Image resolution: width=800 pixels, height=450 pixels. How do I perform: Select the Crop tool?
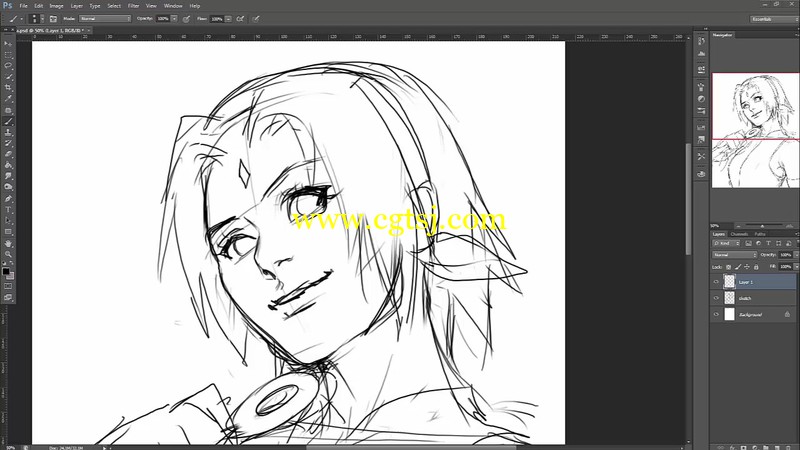(x=8, y=88)
